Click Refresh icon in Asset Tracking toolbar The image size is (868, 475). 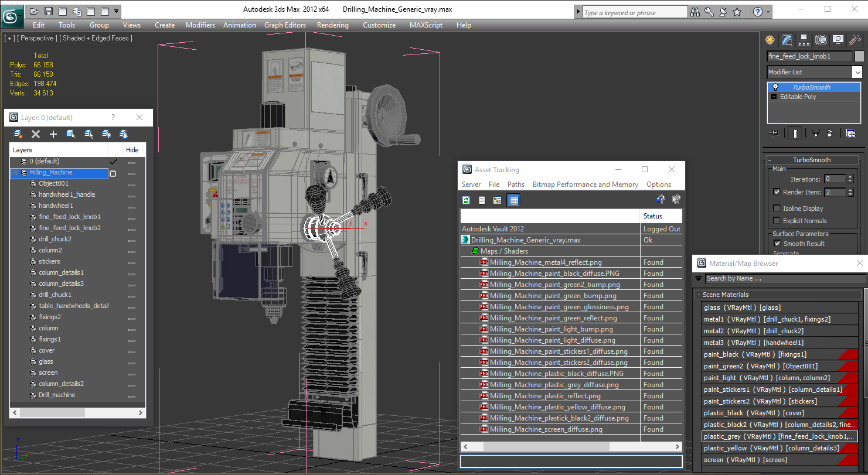(466, 200)
